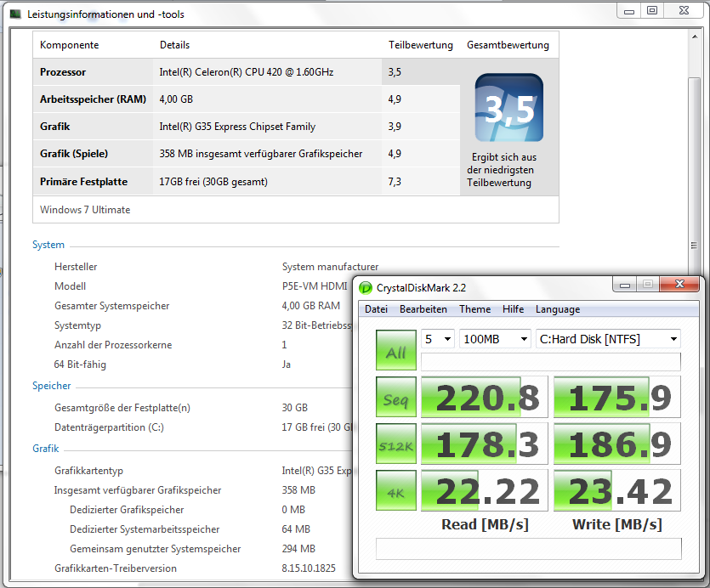The image size is (710, 588).
Task: Open the Bearbeiten menu
Action: click(x=423, y=309)
